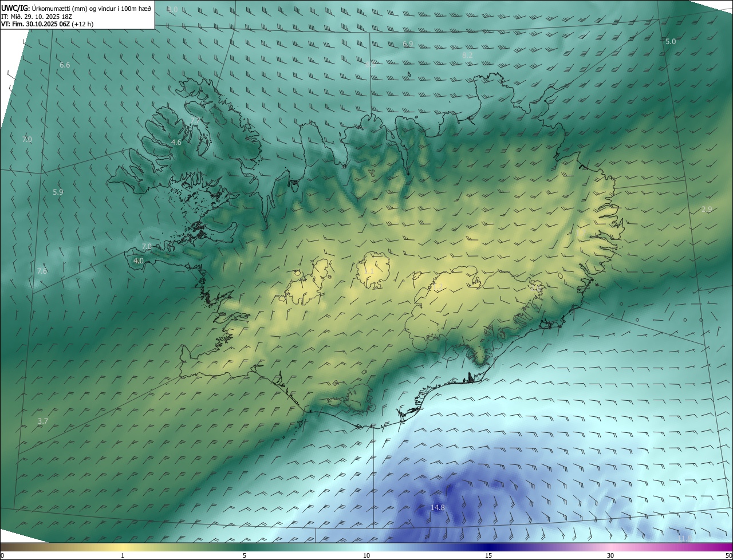Click the 8.2 value on the map
733x560 pixels.
(467, 55)
